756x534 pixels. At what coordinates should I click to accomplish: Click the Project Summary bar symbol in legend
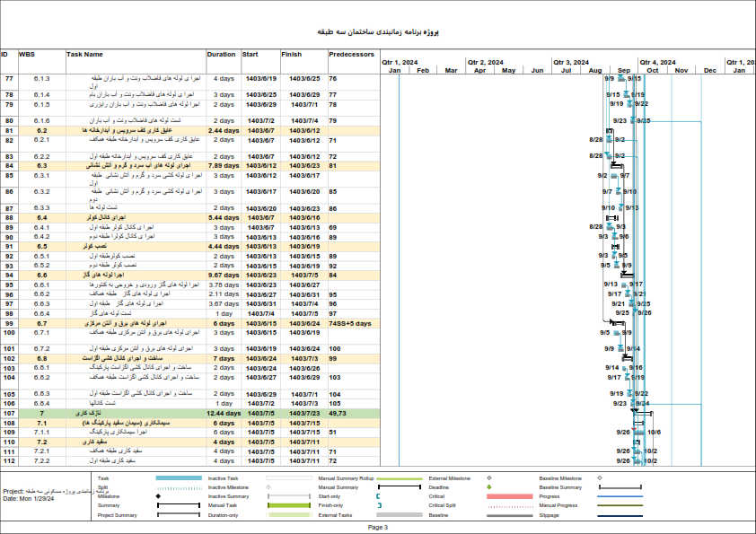pyautogui.click(x=179, y=515)
